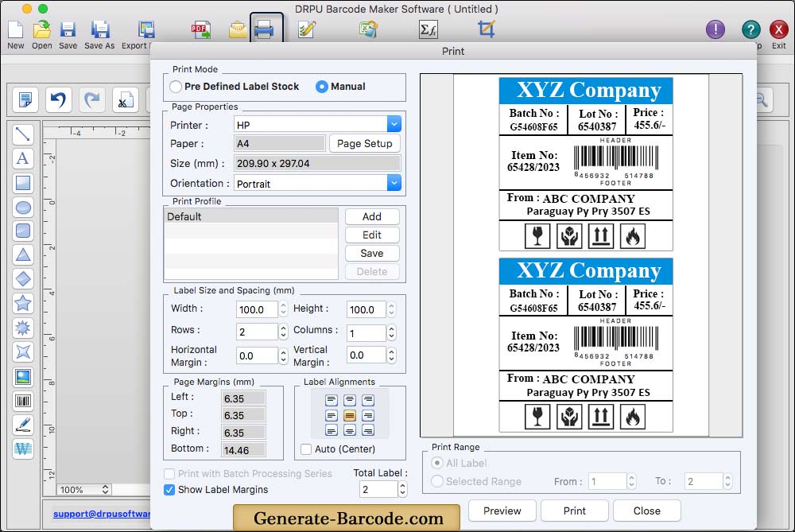Screen dimensions: 795x532
Task: Click the Width stepper arrows
Action: (x=284, y=309)
